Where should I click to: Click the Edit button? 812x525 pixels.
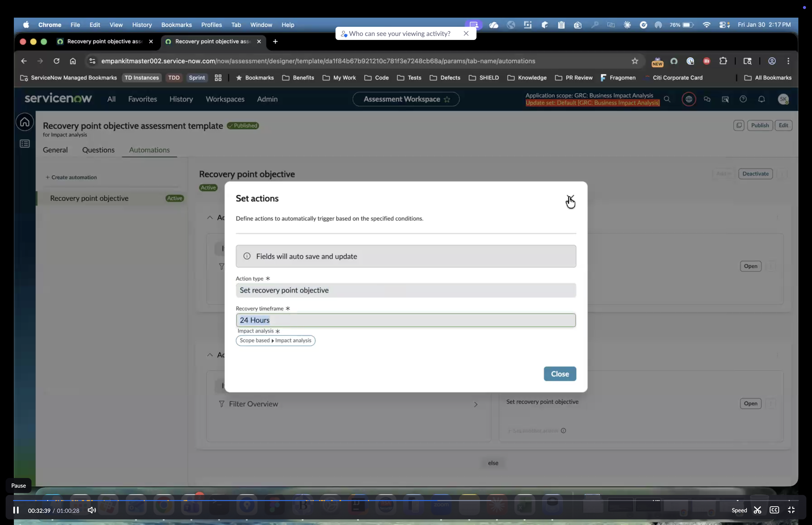tap(783, 125)
